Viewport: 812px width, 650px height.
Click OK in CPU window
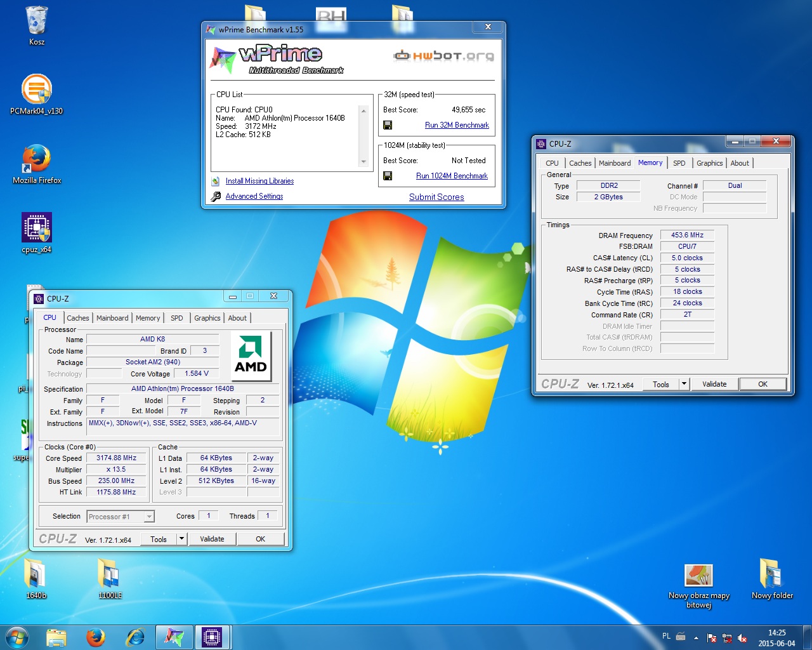(261, 539)
